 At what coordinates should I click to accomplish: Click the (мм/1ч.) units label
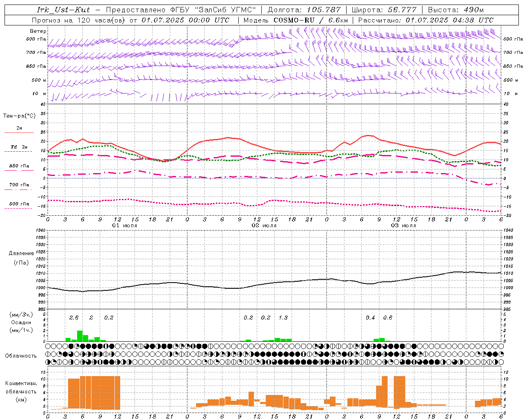point(21,330)
